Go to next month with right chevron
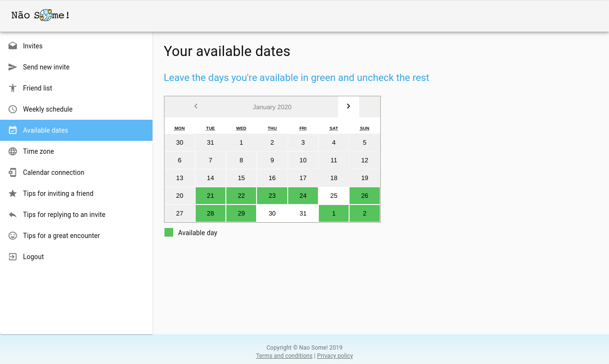Viewport: 609px width, 364px height. coord(349,106)
